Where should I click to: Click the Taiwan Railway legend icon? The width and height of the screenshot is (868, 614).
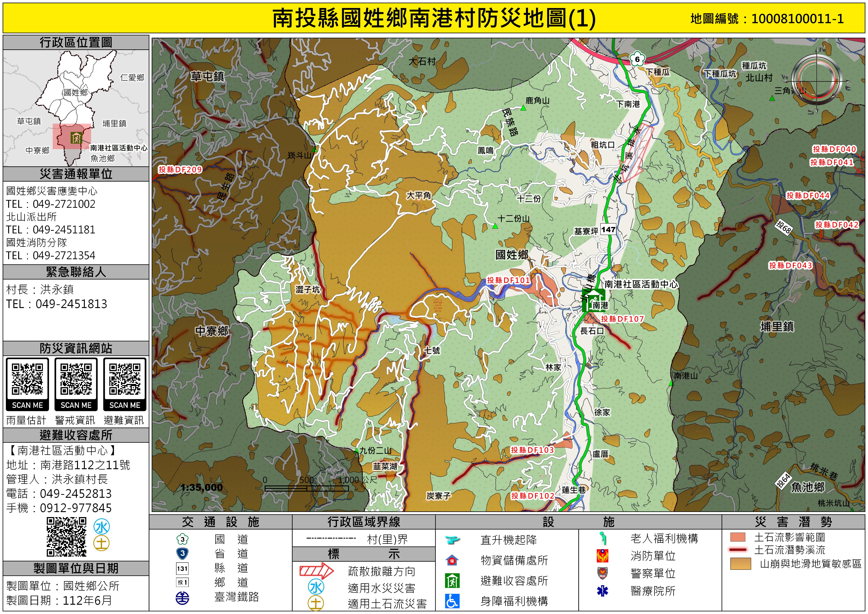coord(182,598)
